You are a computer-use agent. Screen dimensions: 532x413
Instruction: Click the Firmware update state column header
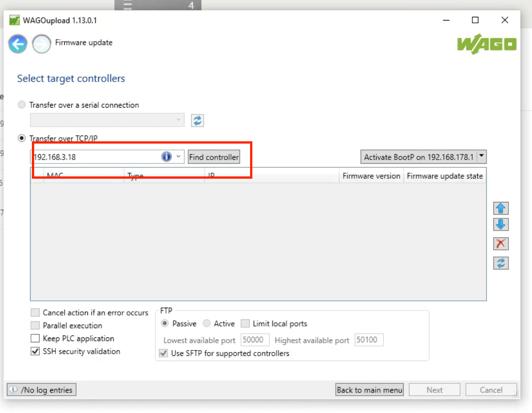445,176
